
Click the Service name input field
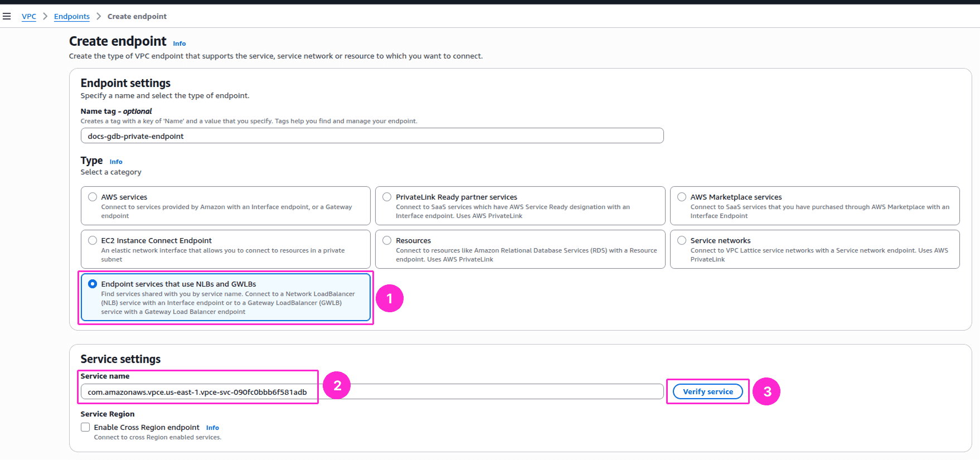coord(372,392)
